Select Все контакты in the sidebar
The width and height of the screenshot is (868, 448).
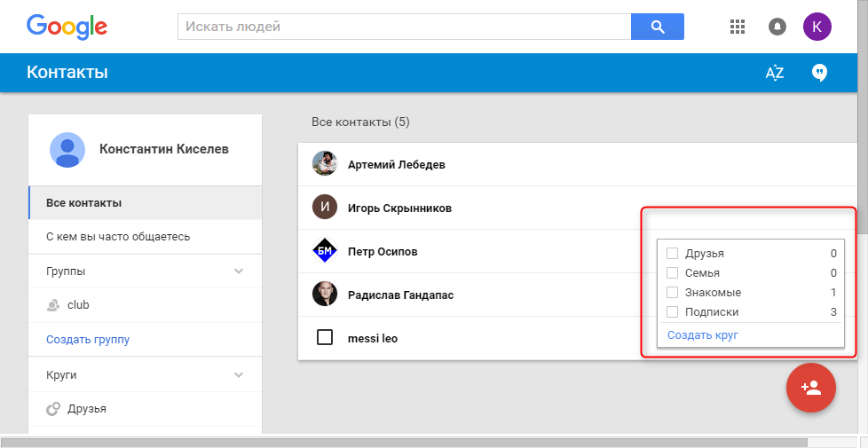pos(84,203)
